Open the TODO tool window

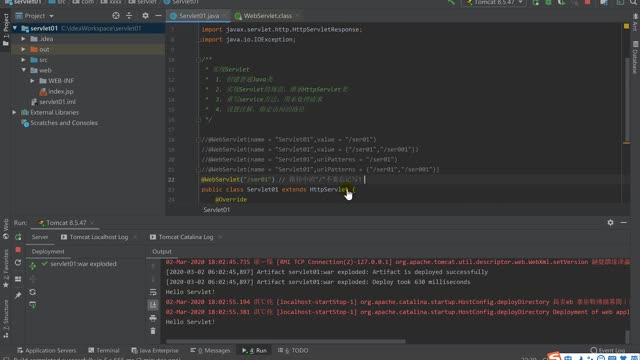pyautogui.click(x=293, y=350)
